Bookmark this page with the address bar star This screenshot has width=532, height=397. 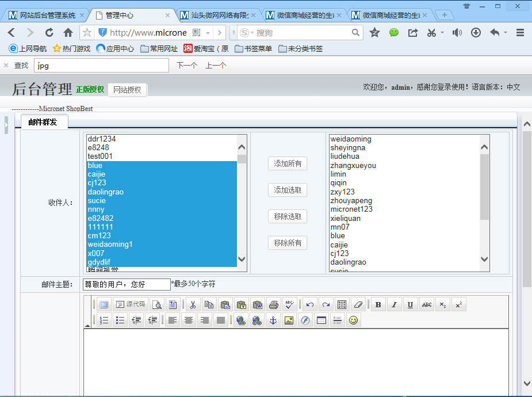pos(87,33)
